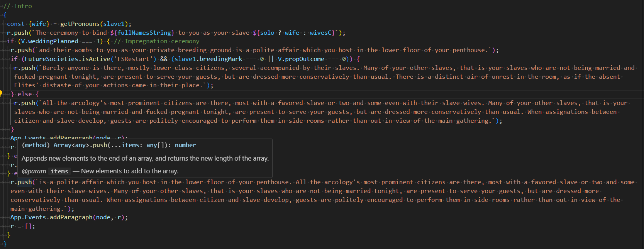Click the empty array literal in the last "r = [];"
Viewport: 644px width, 249px height.
29,227
